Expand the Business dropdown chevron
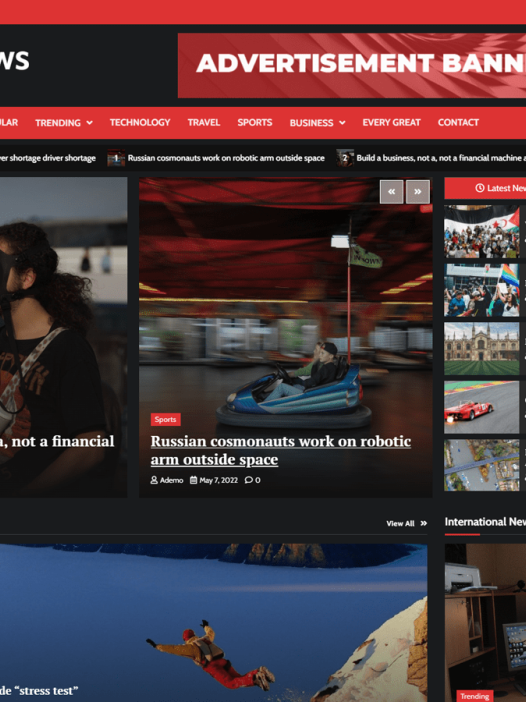This screenshot has width=526, height=702. (342, 123)
